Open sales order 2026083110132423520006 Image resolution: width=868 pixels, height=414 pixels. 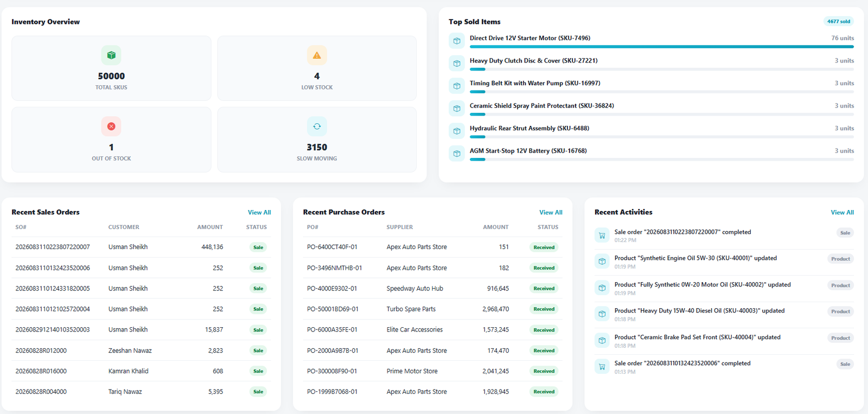coord(53,267)
